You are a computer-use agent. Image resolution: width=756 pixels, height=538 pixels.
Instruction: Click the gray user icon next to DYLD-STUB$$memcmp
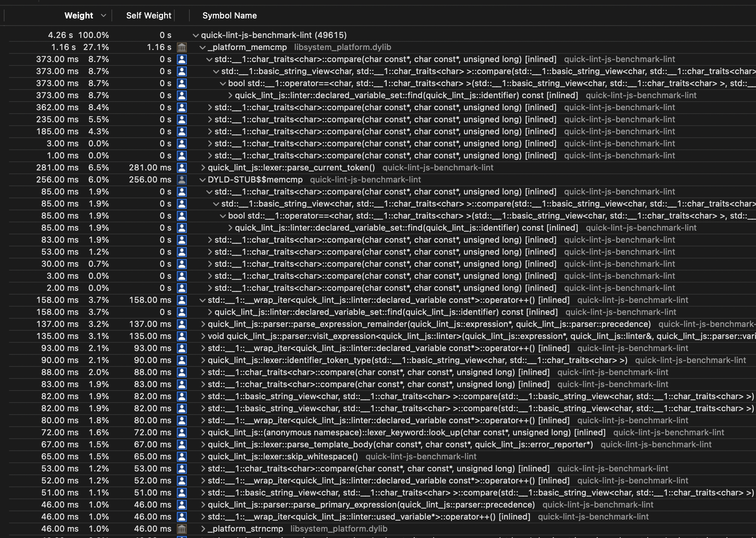tap(182, 179)
